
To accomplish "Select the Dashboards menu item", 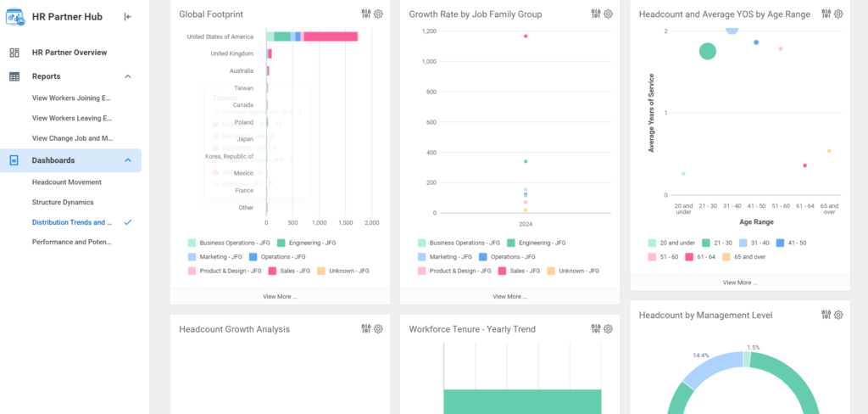I will click(x=53, y=160).
